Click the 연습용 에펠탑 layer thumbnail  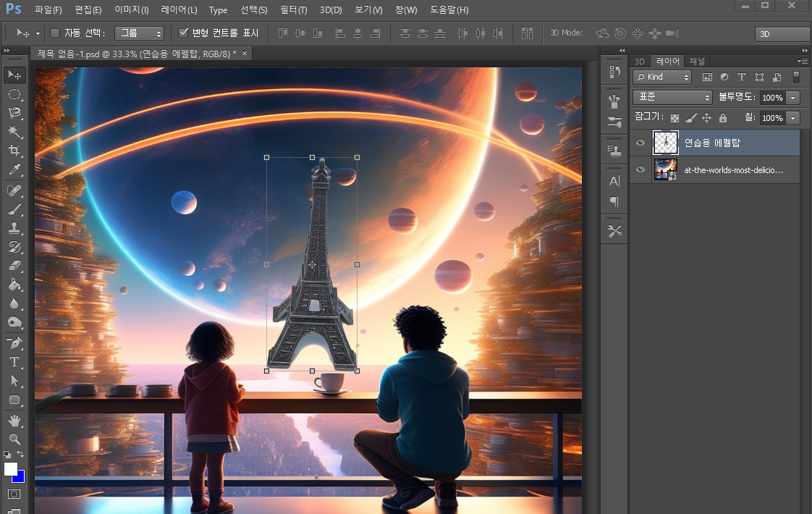(665, 143)
